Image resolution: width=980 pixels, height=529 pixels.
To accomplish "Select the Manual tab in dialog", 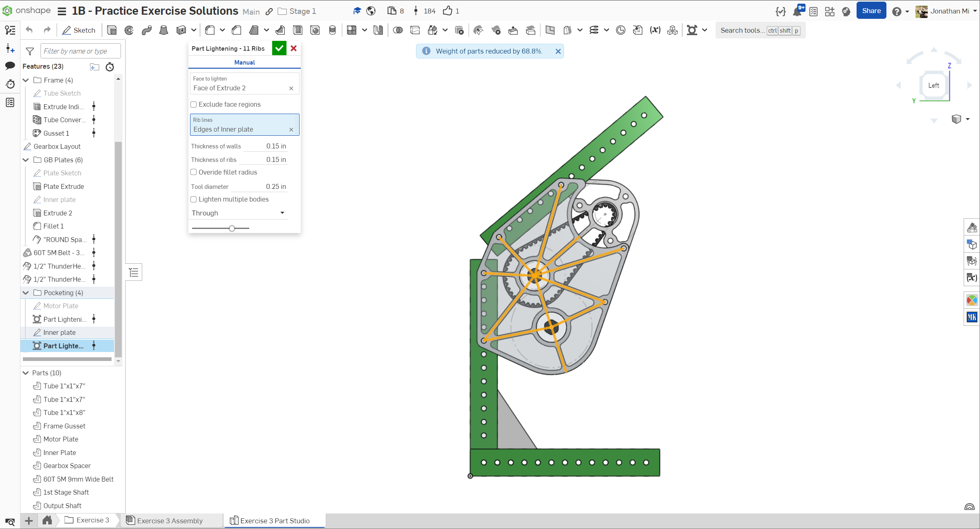I will 244,62.
